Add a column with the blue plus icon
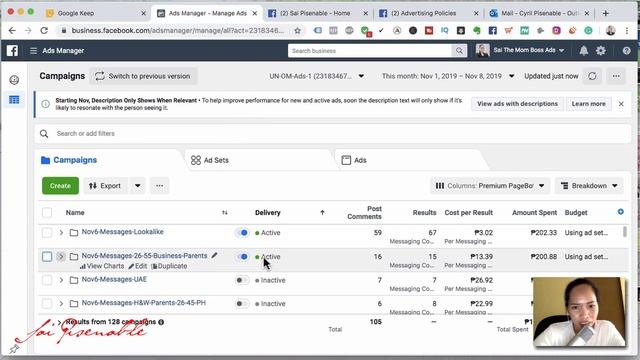This screenshot has height=360, width=640. (620, 211)
